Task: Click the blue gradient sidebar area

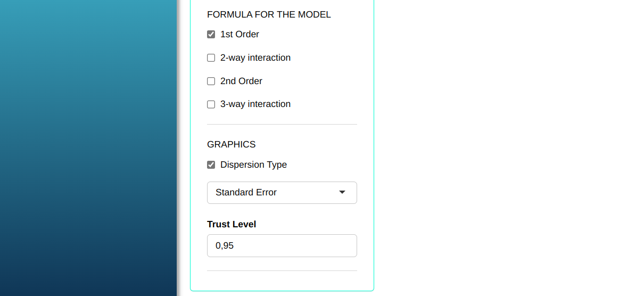Action: point(88,149)
